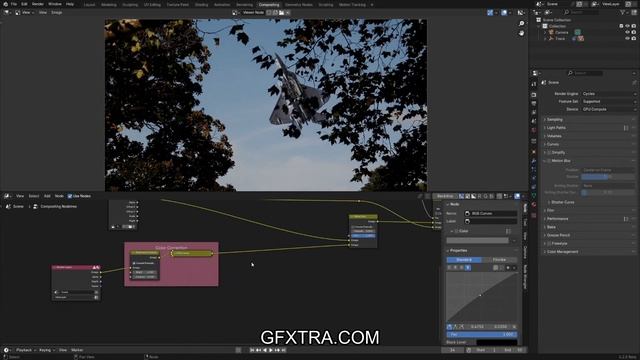This screenshot has width=640, height=360.
Task: Switch to the Shading workspace tab
Action: (201, 4)
